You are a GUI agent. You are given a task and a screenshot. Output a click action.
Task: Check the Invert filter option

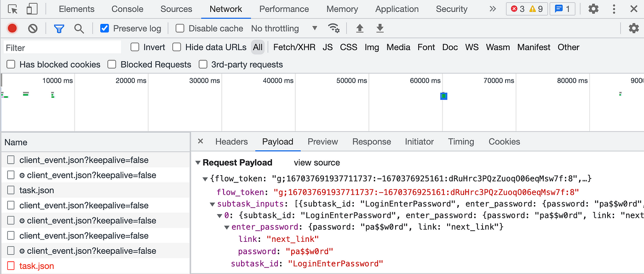tap(135, 47)
